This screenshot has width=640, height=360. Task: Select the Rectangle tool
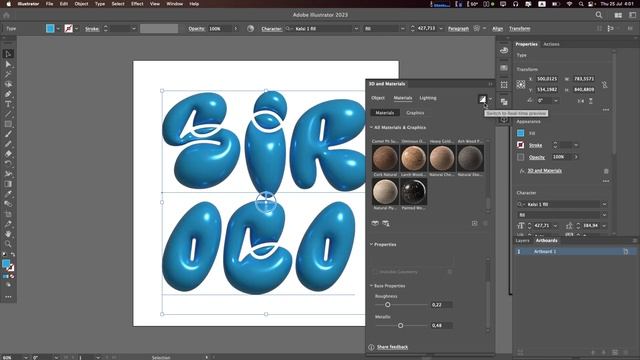8,124
